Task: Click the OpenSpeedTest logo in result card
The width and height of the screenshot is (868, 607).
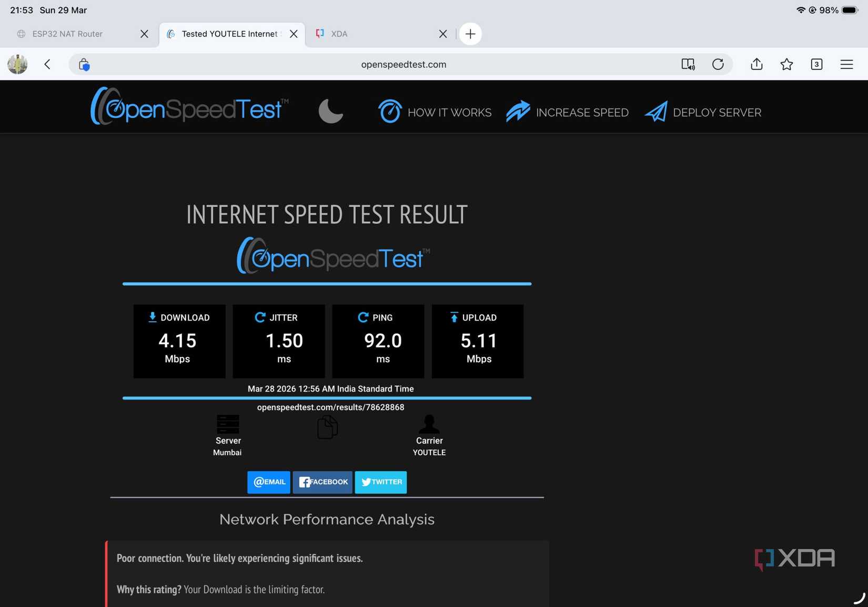Action: click(333, 255)
